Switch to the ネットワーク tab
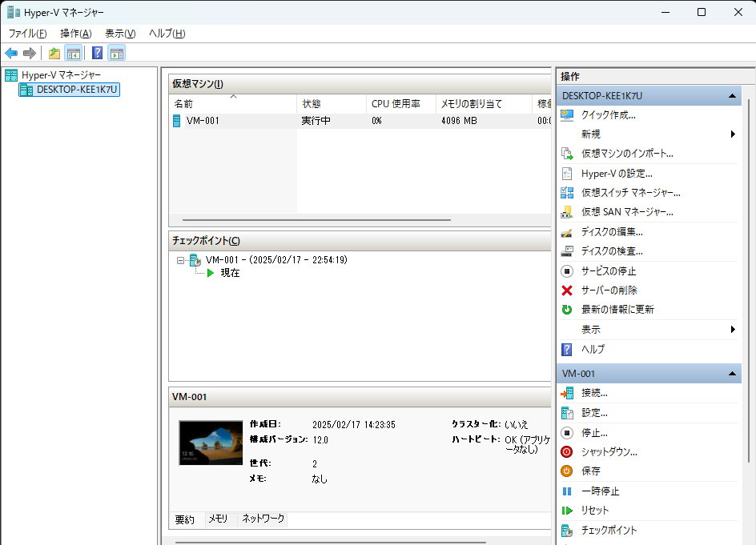Image resolution: width=756 pixels, height=545 pixels. [263, 519]
